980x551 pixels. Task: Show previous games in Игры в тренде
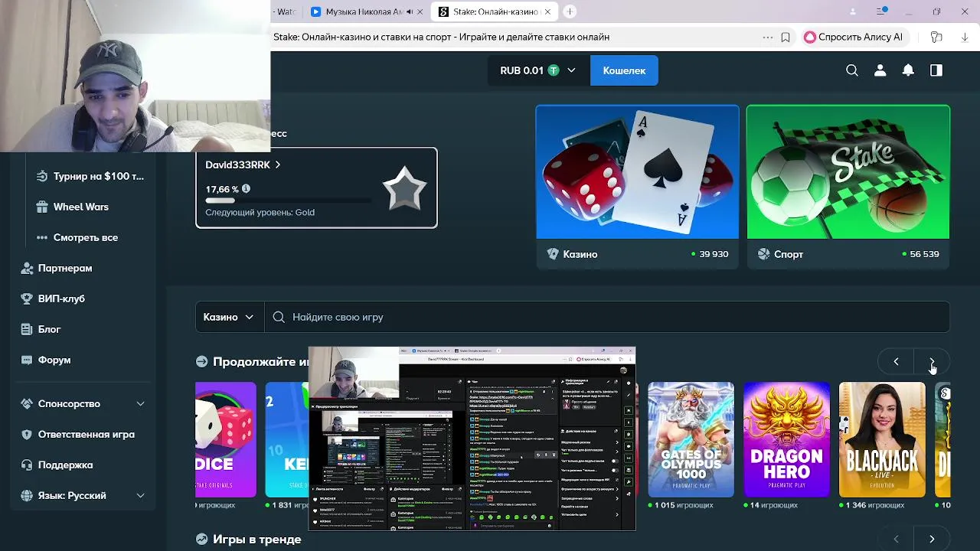[x=896, y=539]
